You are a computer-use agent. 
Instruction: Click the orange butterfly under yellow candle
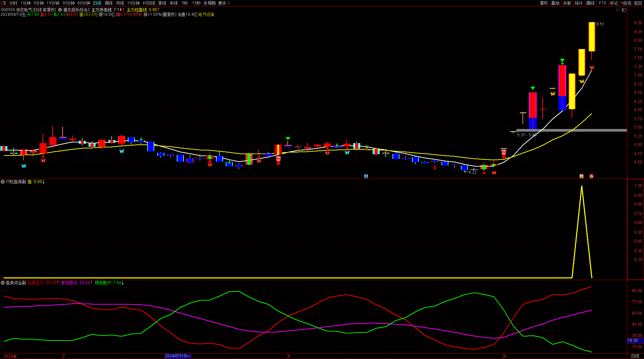click(582, 81)
